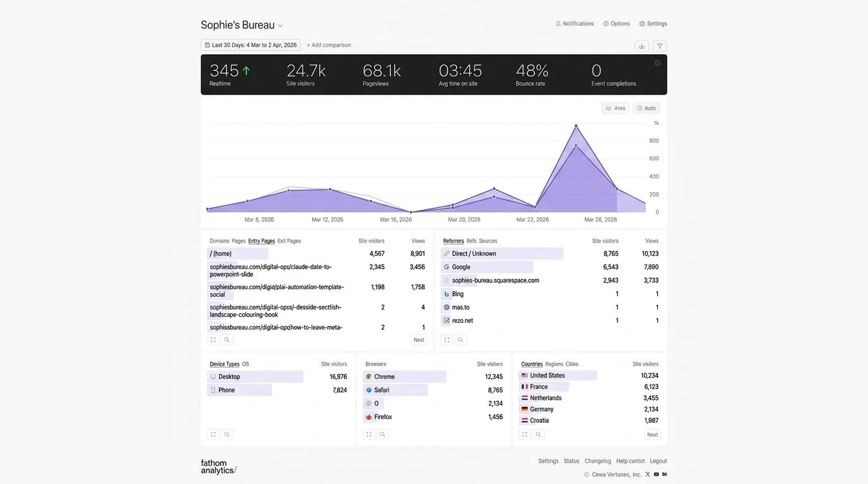
Task: Click the traffic spike peak on the chart
Action: click(x=575, y=125)
